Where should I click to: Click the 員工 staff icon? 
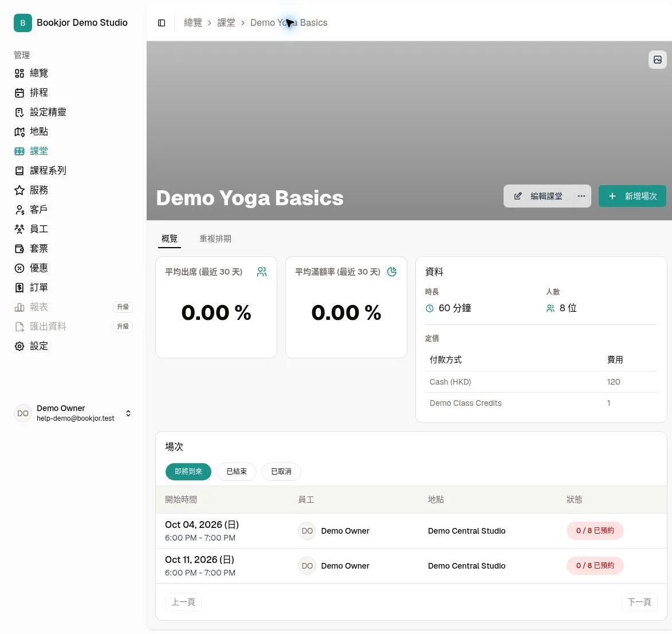click(x=19, y=229)
